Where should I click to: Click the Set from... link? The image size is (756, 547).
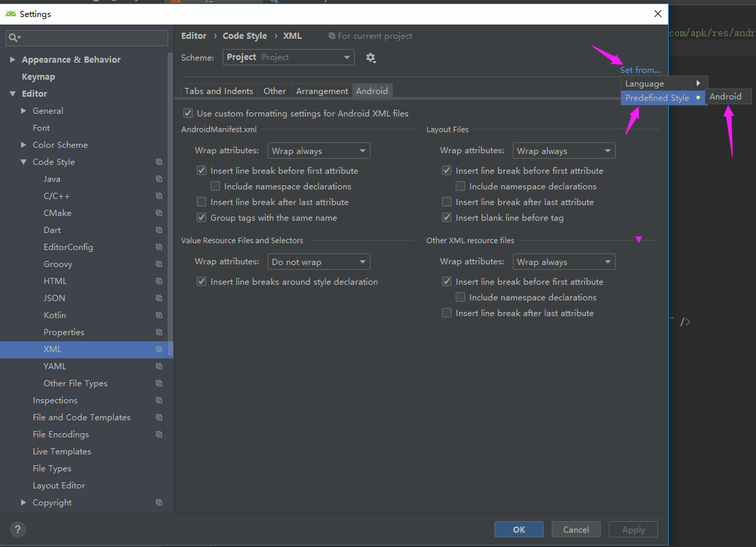(x=640, y=69)
